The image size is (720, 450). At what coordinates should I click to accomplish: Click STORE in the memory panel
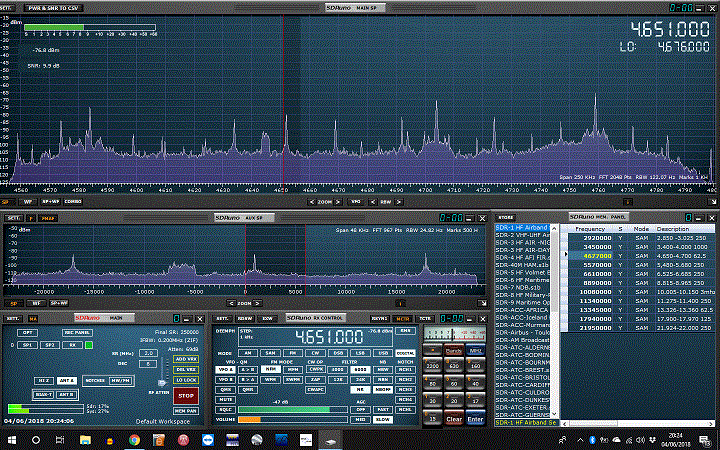[x=506, y=218]
